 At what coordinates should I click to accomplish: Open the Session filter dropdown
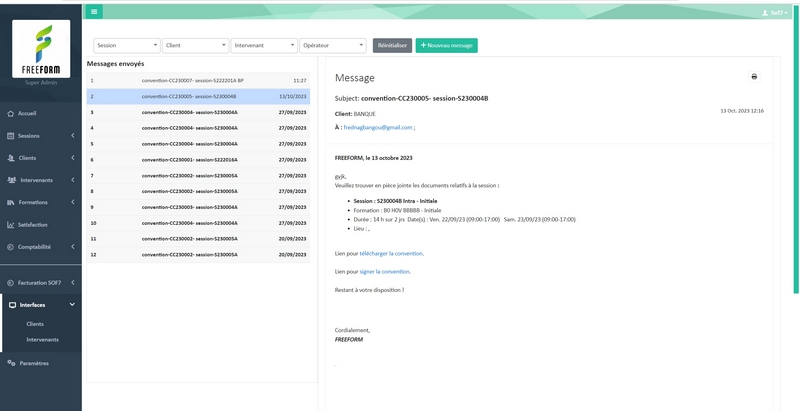click(x=127, y=45)
